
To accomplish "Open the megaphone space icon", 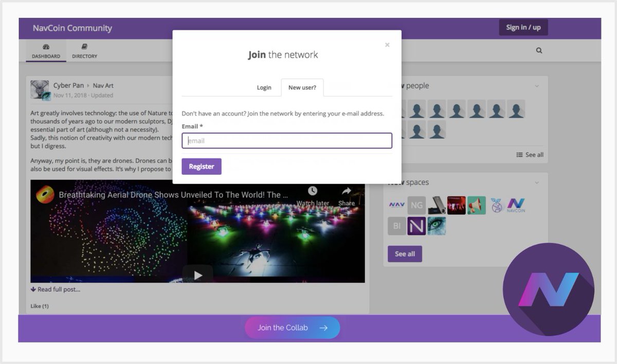I will point(477,205).
